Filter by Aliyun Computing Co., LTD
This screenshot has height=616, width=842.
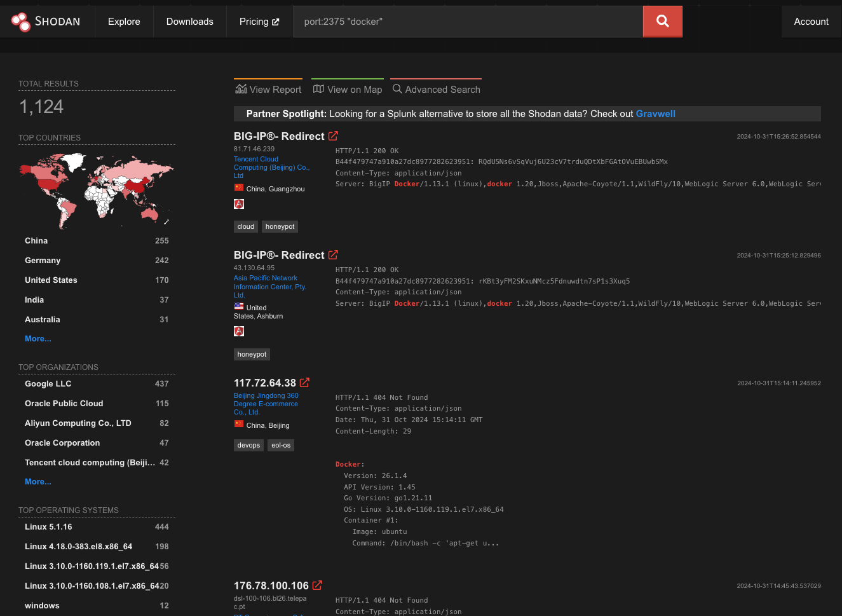click(97, 423)
